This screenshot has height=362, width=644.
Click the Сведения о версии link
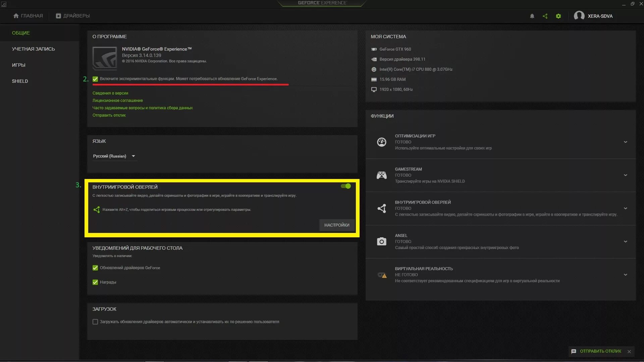[110, 93]
